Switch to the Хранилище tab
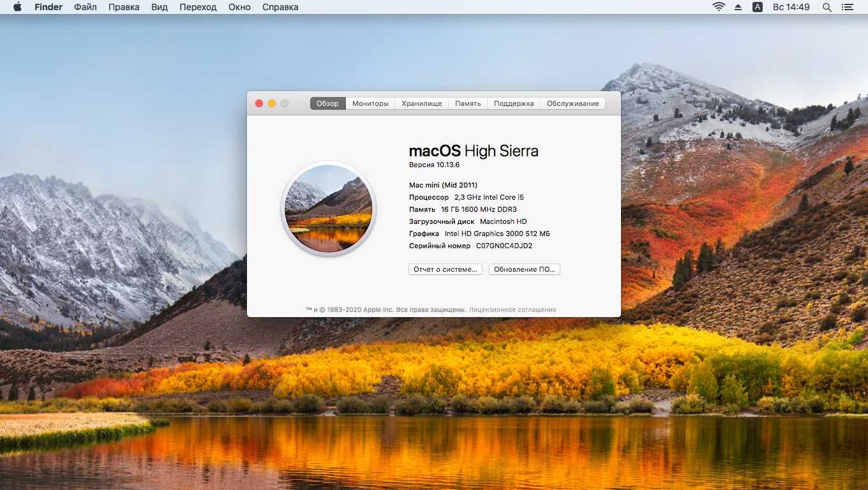 tap(421, 103)
